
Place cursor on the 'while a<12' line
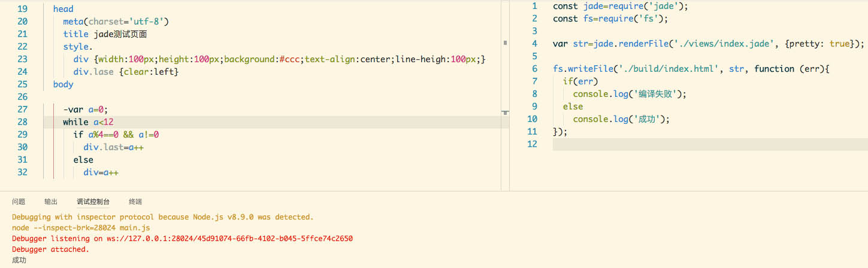(88, 122)
